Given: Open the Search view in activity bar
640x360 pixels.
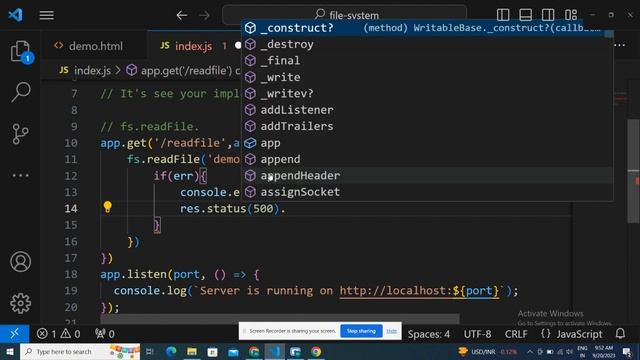Looking at the screenshot, I should pyautogui.click(x=20, y=92).
